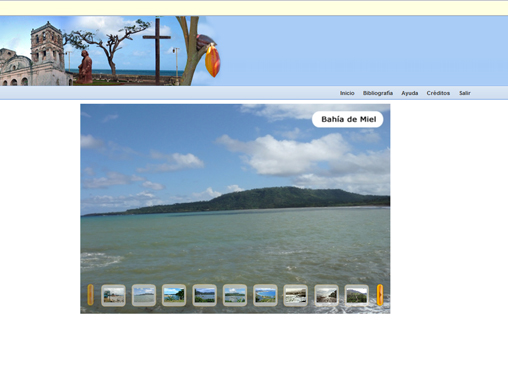This screenshot has width=508, height=381.
Task: Open the Bibliografía page
Action: [x=378, y=93]
